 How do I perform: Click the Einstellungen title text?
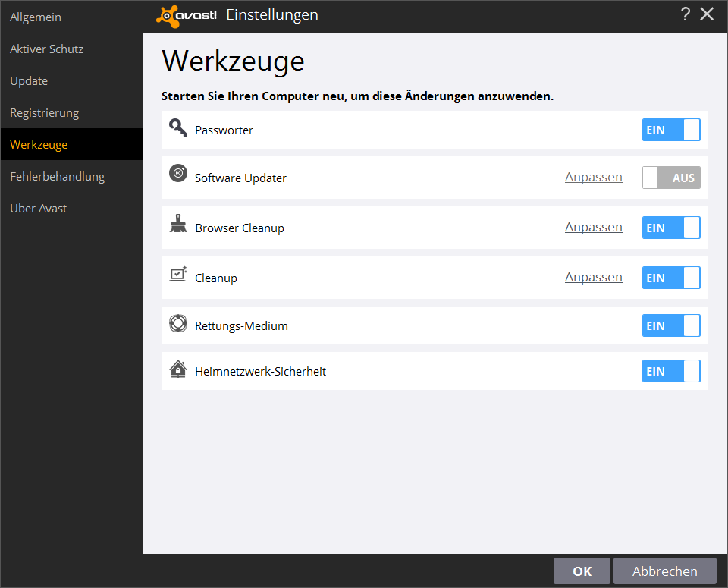tap(272, 15)
